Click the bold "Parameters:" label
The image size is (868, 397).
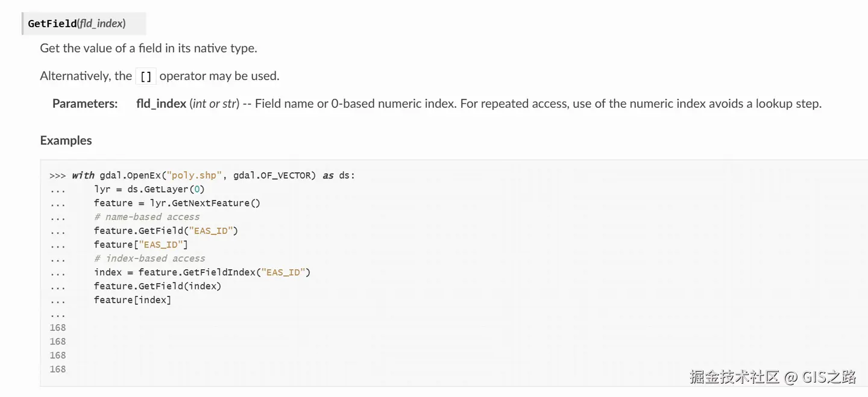click(85, 104)
